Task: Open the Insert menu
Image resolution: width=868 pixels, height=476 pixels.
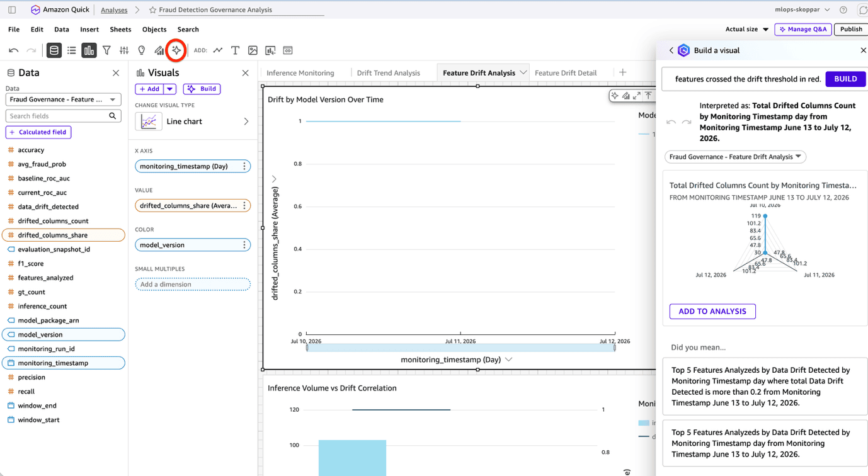Action: (89, 29)
